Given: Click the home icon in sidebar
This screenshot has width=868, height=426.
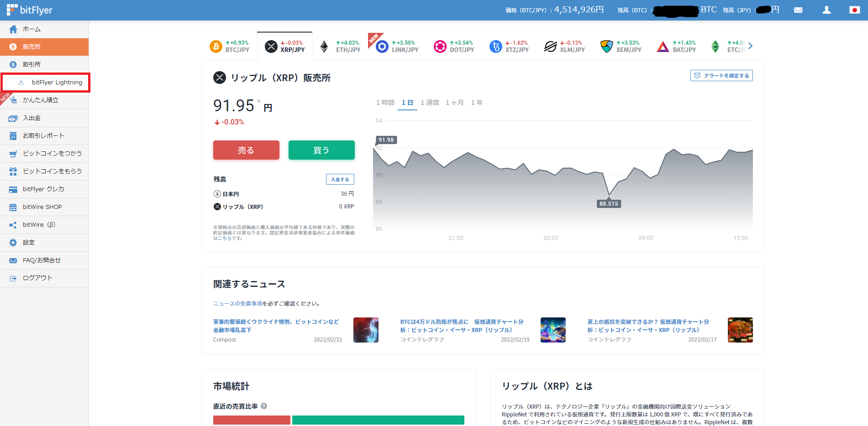Looking at the screenshot, I should 13,29.
